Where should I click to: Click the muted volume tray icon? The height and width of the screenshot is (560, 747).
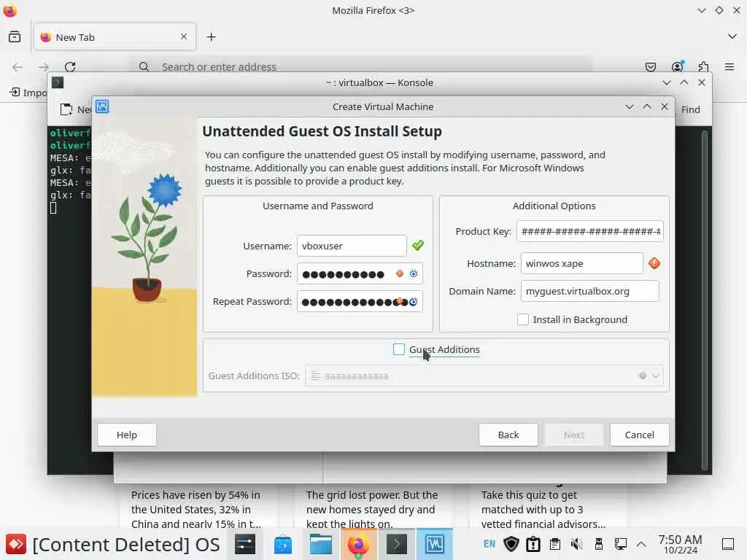[577, 544]
